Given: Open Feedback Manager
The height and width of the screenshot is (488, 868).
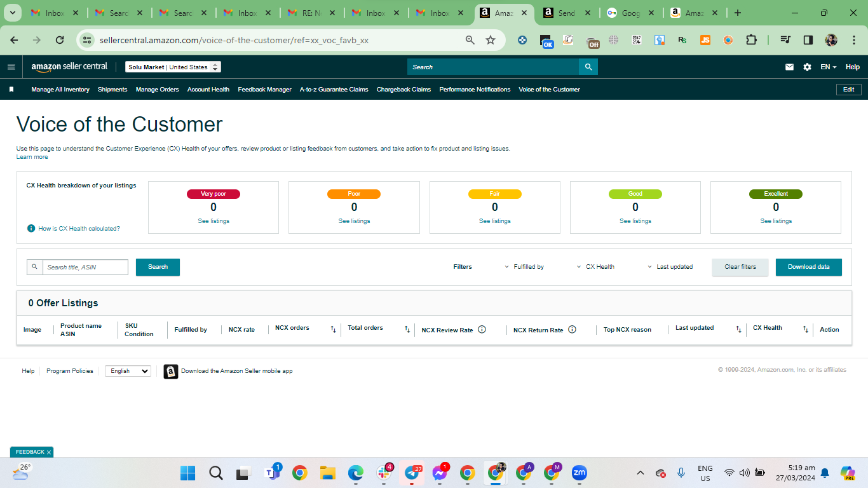Looking at the screenshot, I should pos(265,90).
